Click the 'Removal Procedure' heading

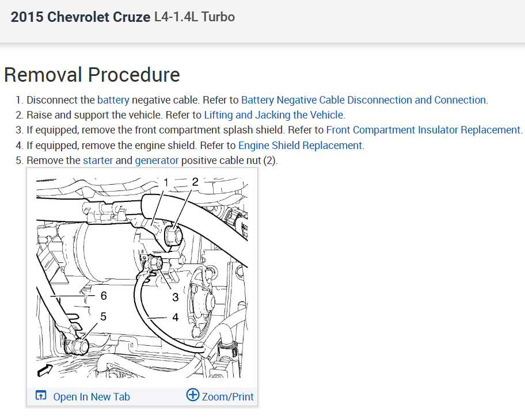[x=92, y=75]
